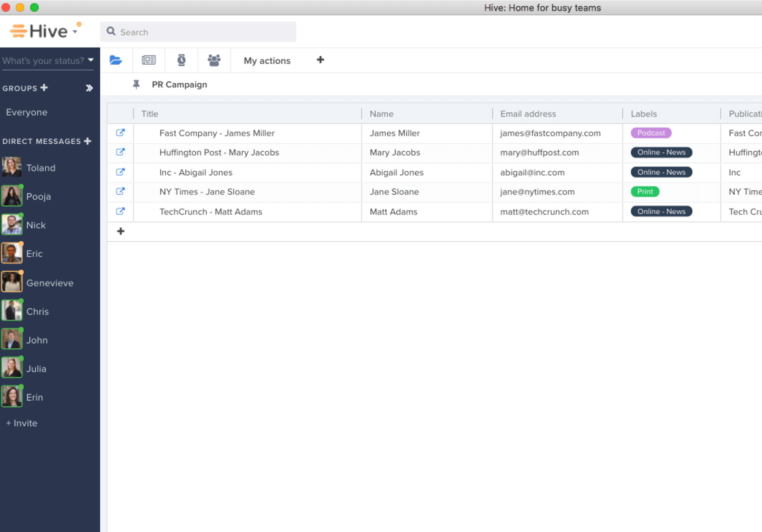
Task: Select the title Inc - Abigail Jones
Action: click(196, 173)
